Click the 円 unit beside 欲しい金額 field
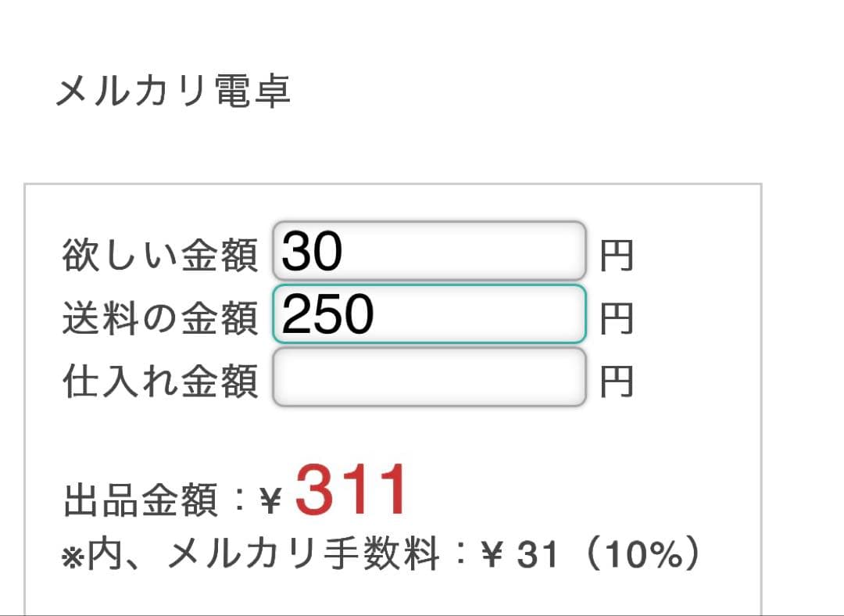 [x=617, y=256]
